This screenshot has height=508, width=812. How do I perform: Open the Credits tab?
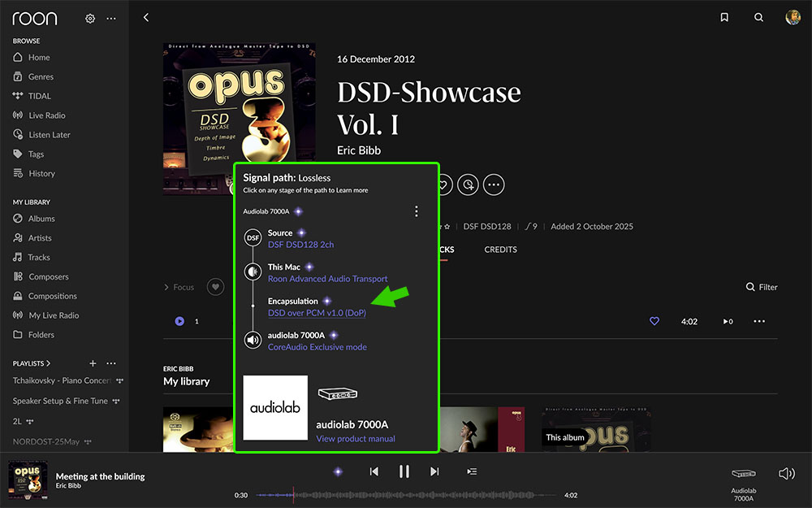(x=500, y=250)
